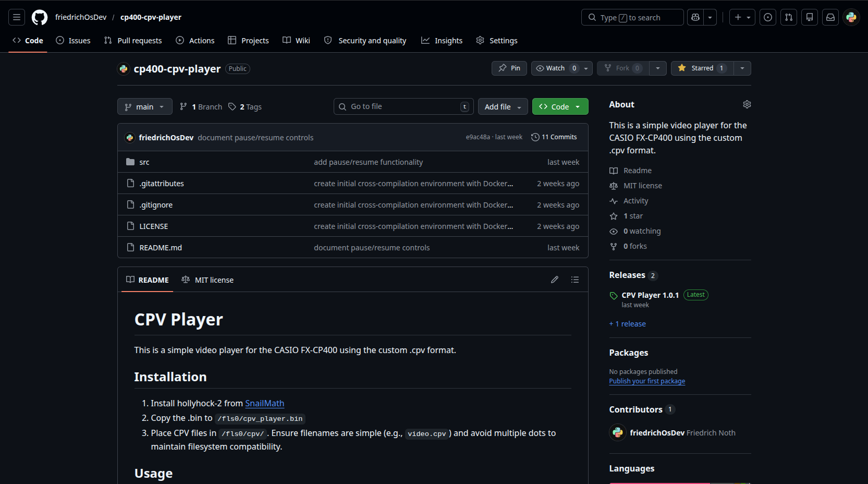This screenshot has width=868, height=484.
Task: Open the .gitattributes file
Action: point(162,184)
